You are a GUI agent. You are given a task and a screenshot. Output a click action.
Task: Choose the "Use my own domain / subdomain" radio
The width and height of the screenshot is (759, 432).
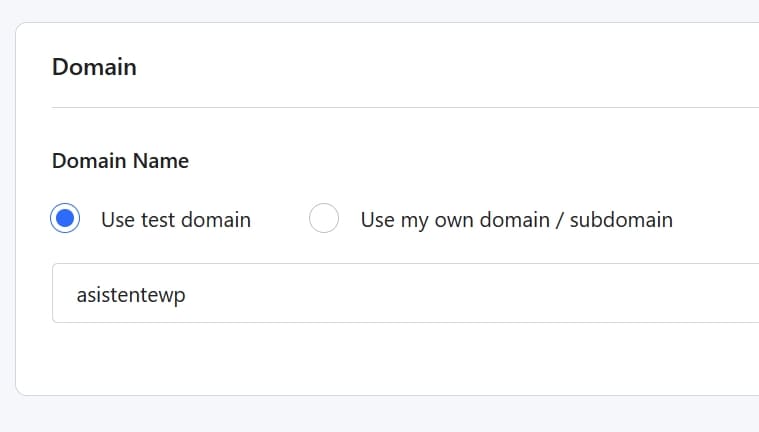click(324, 219)
